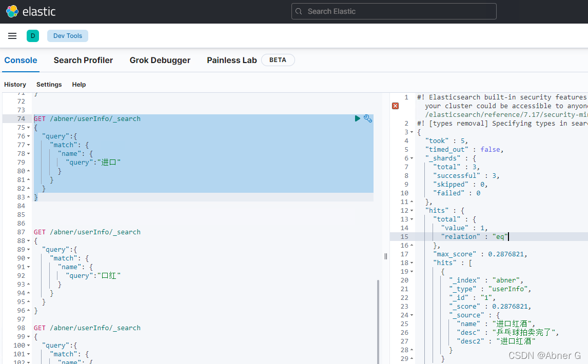This screenshot has height=364, width=588.
Task: Click GET /abner/userInfo/_search on line 74
Action: 87,118
